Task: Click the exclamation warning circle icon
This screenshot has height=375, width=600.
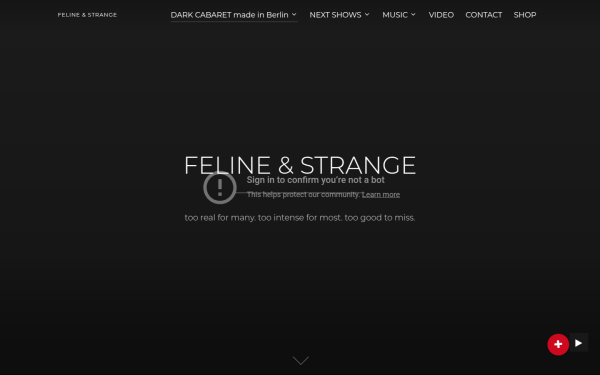Action: pyautogui.click(x=220, y=188)
